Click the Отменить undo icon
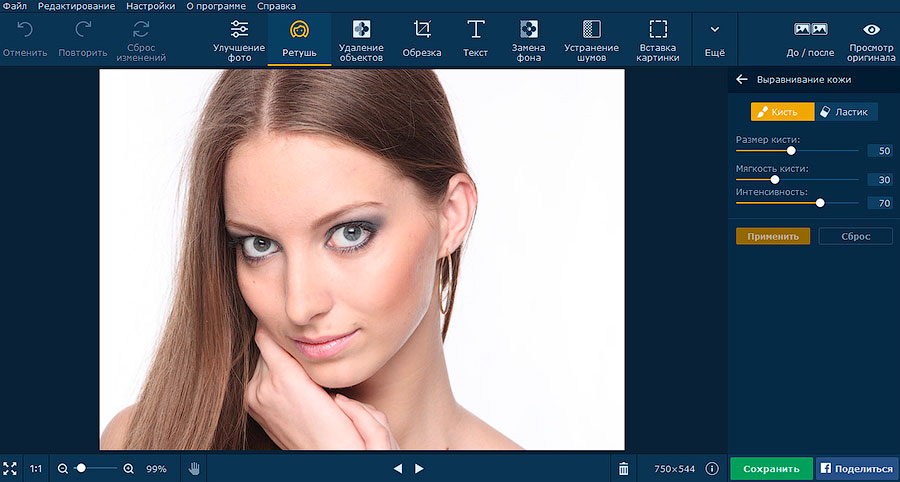This screenshot has width=900, height=482. 25,29
